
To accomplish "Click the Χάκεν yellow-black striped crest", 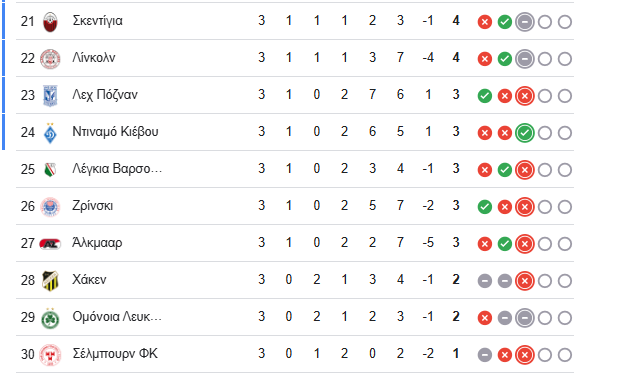I will coord(50,280).
